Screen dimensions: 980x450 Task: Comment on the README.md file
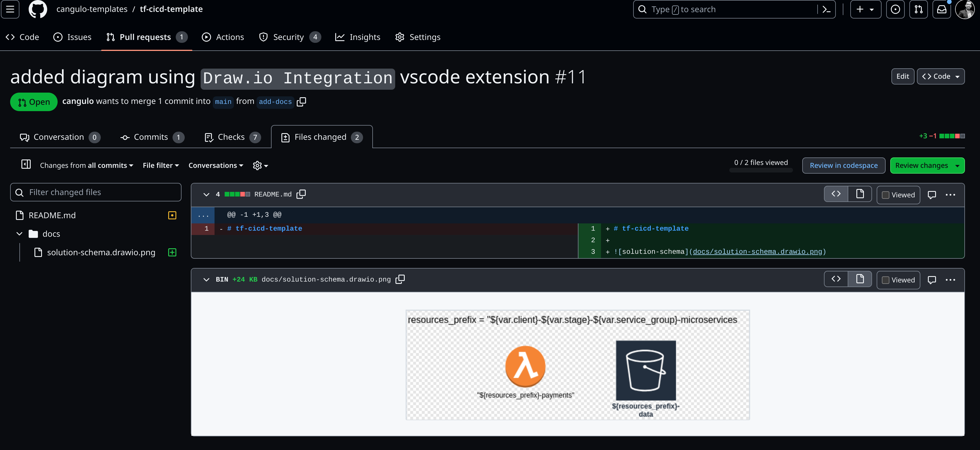pyautogui.click(x=932, y=195)
